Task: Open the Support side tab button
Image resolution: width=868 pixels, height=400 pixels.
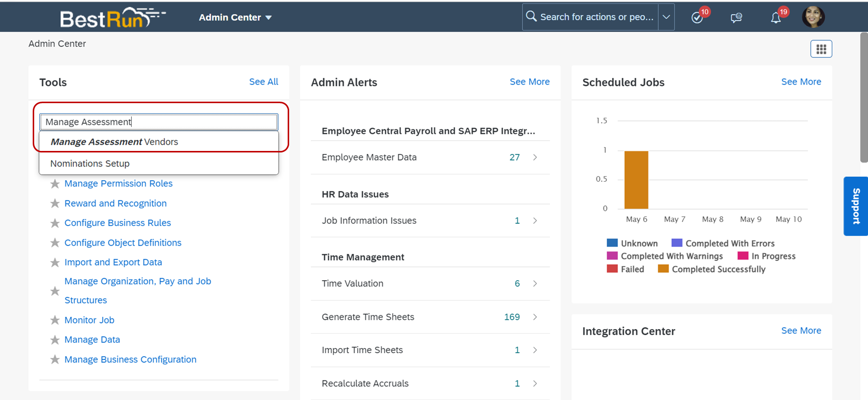Action: point(855,206)
